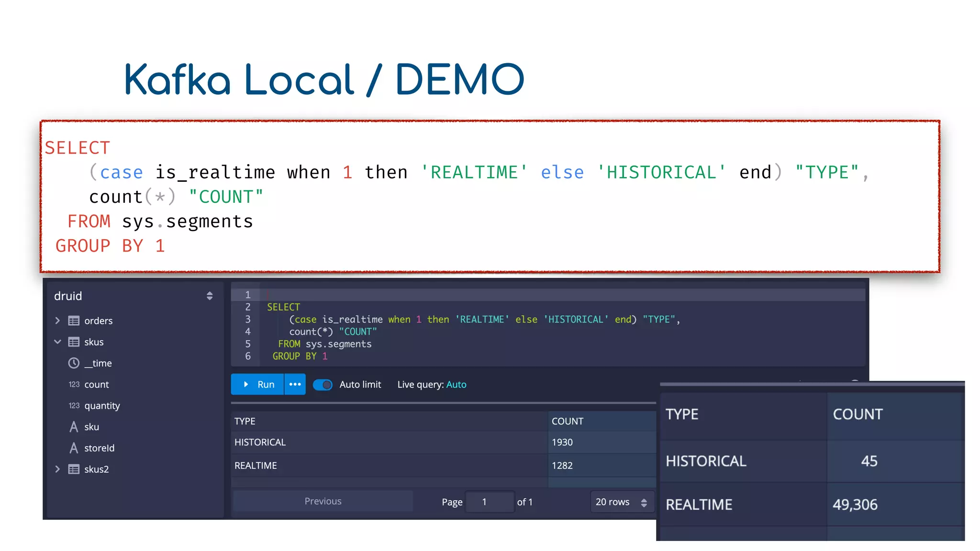Click the enlarged HISTORICAL row label
Screen dimensions: 980x551
click(x=706, y=461)
